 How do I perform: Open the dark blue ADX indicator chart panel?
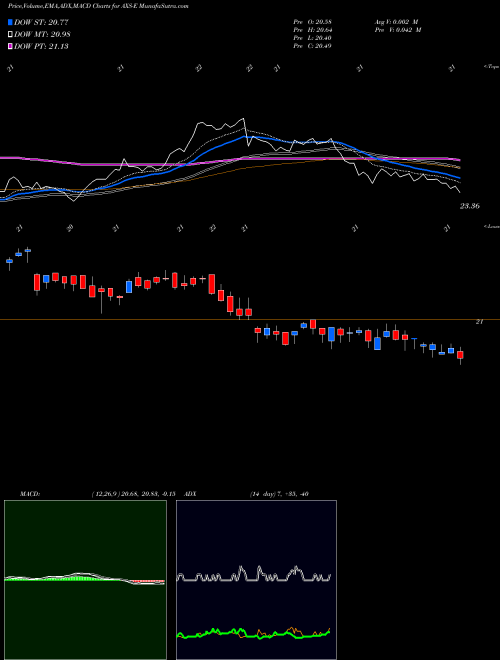coord(256,580)
